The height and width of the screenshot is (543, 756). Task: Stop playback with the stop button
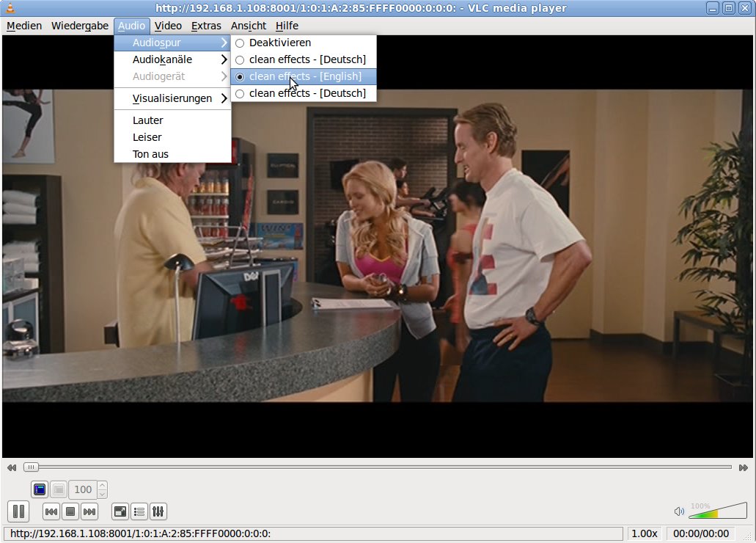point(70,511)
